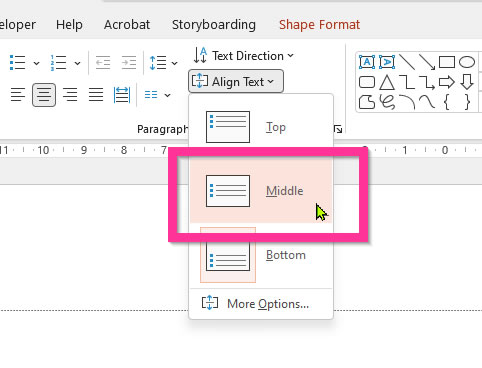Viewport: 482px width, 368px height.
Task: Select the Down Arrow shape
Action: pos(467,82)
